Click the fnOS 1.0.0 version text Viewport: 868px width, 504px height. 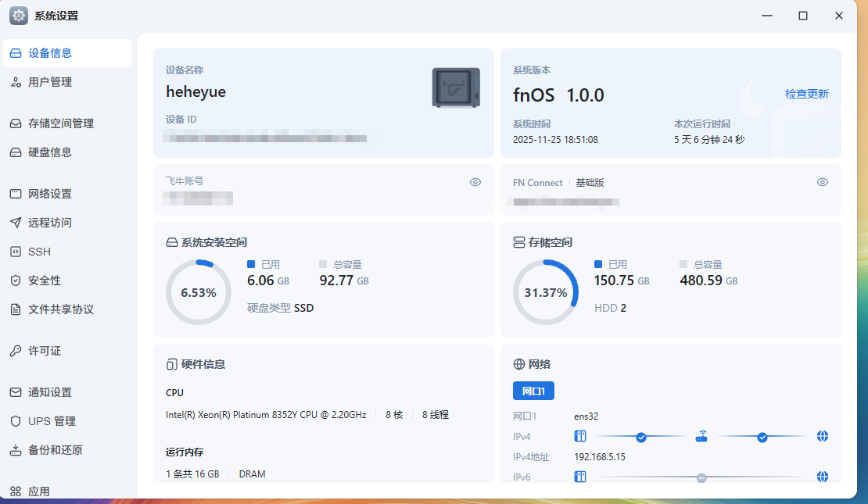tap(558, 95)
